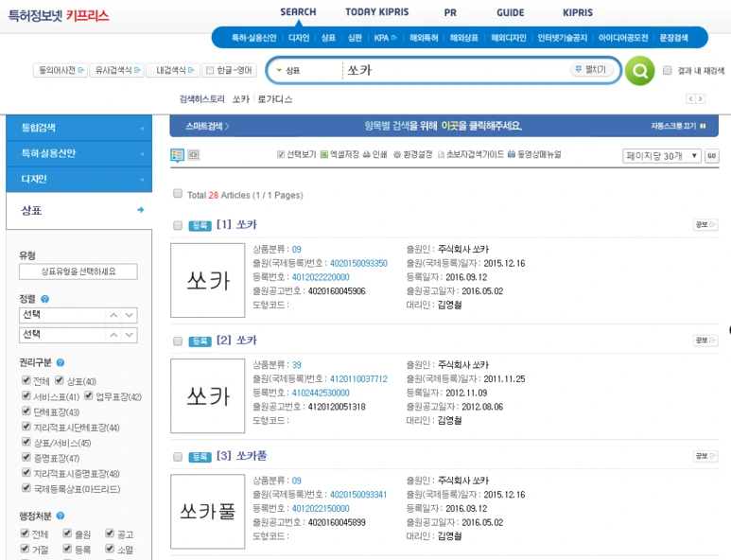Uncheck 업무표장(42) checkbox
The image size is (731, 560).
click(x=89, y=395)
